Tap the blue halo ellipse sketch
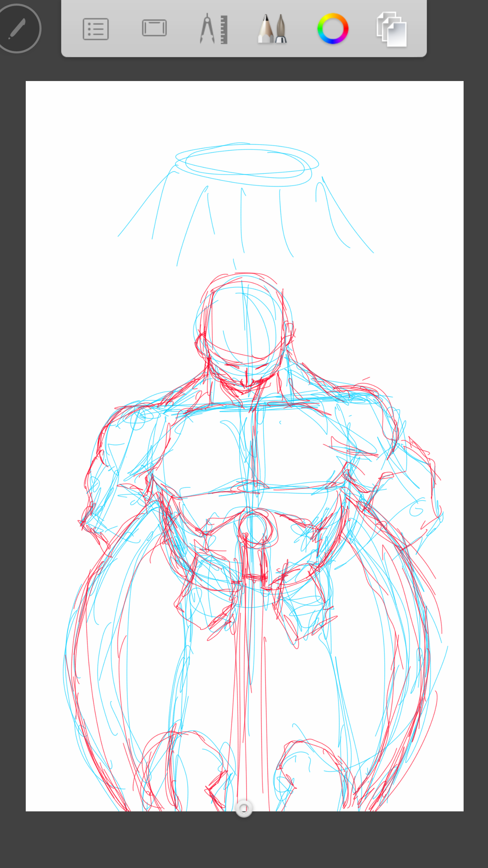This screenshot has height=868, width=488. [247, 163]
